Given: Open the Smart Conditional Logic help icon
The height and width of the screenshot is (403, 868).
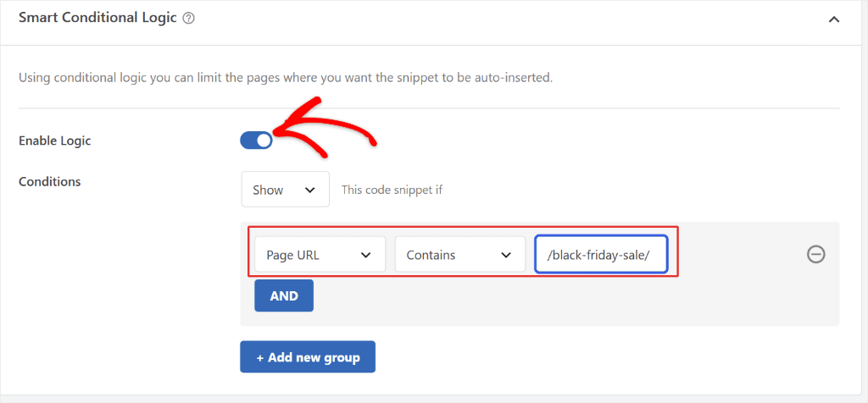Looking at the screenshot, I should point(189,19).
